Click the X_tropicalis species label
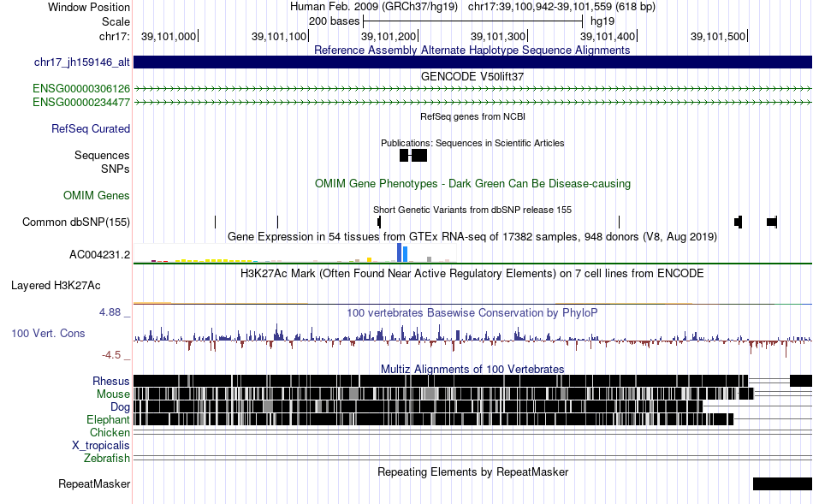The image size is (813, 504). click(101, 446)
